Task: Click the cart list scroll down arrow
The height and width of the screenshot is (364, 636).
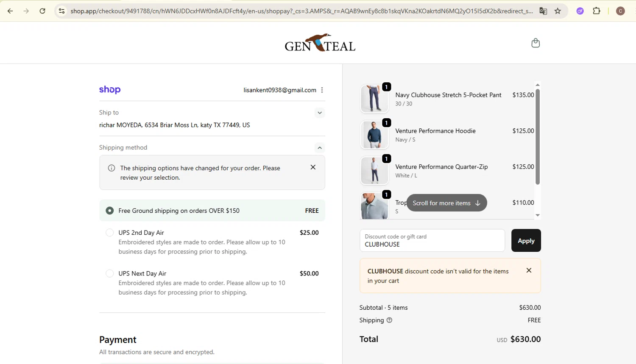Action: (x=538, y=215)
